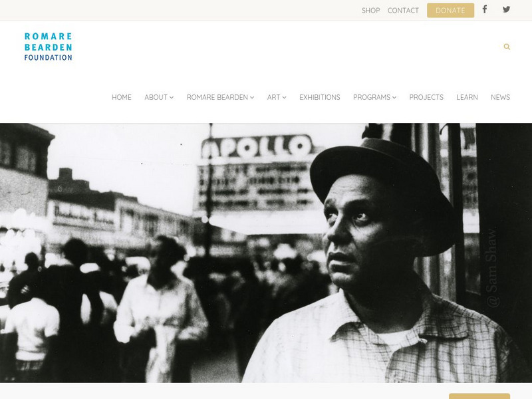Image resolution: width=532 pixels, height=399 pixels.
Task: Expand the Romare Bearden dropdown arrow
Action: point(252,97)
